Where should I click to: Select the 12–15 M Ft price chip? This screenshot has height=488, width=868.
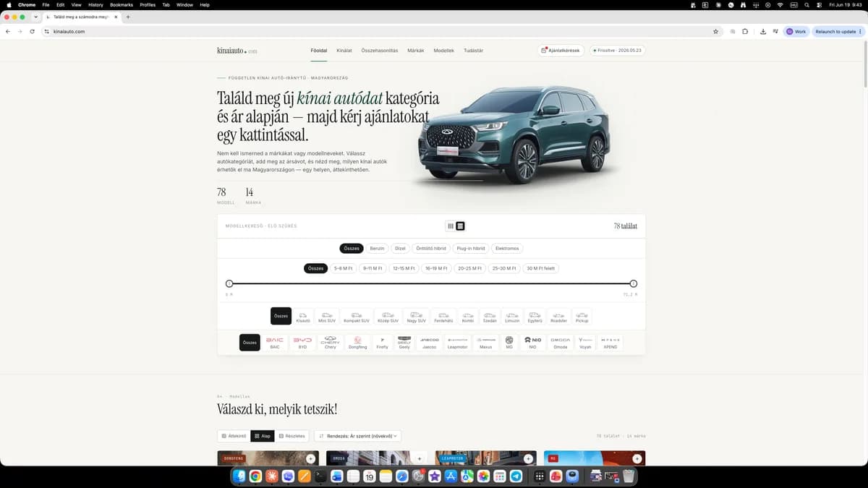[x=404, y=268]
